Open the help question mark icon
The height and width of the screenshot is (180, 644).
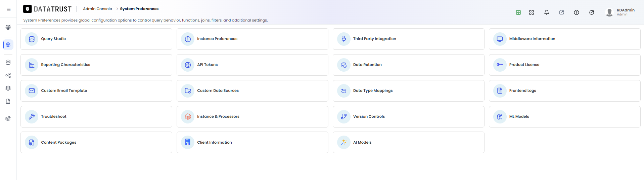click(577, 12)
